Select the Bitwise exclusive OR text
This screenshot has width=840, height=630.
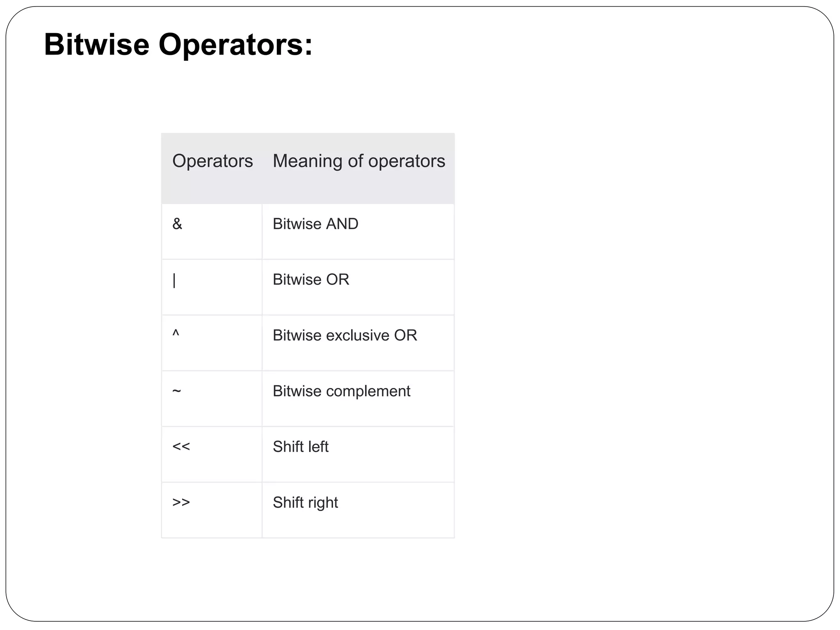point(345,336)
